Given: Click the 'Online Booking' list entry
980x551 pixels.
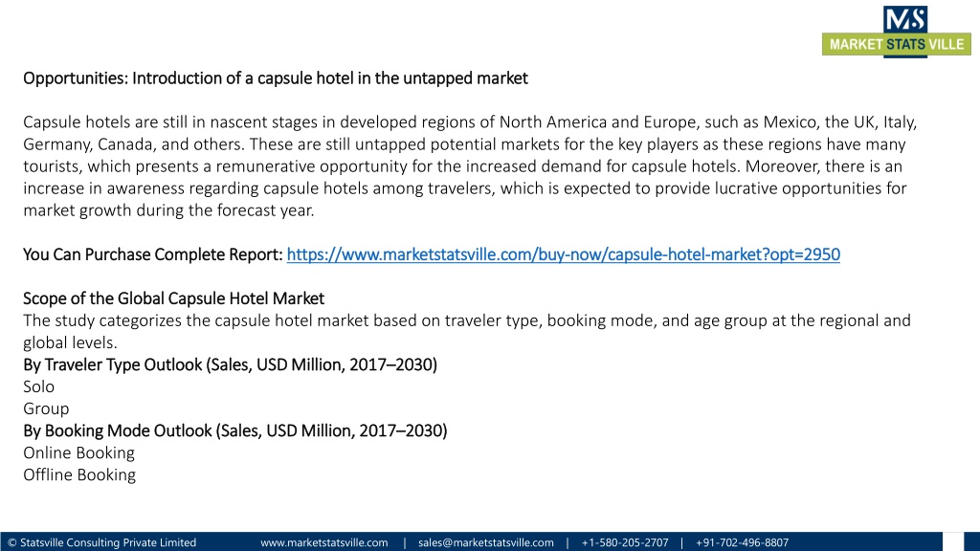Looking at the screenshot, I should click(x=78, y=452).
